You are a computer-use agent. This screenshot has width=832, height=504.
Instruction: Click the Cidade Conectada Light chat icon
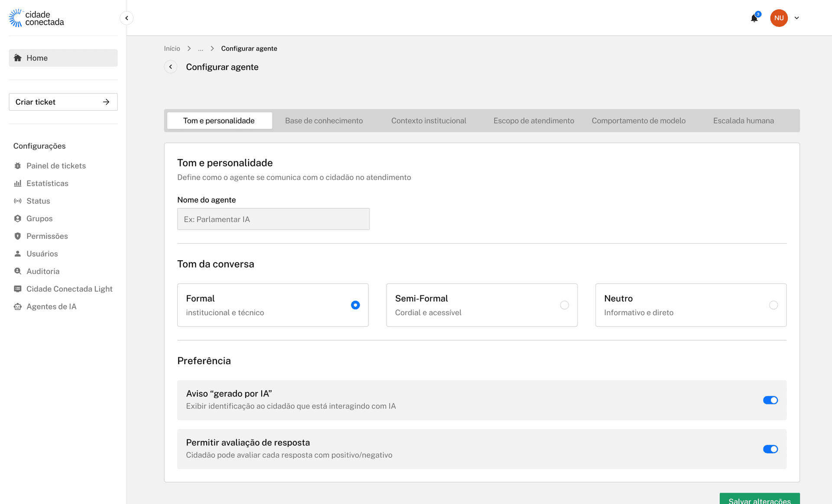tap(18, 289)
